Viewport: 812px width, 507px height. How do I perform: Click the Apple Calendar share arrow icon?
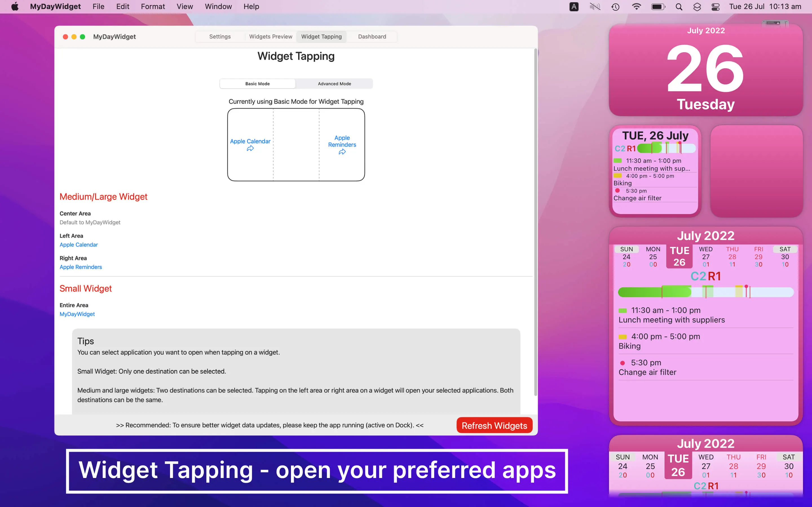(250, 148)
